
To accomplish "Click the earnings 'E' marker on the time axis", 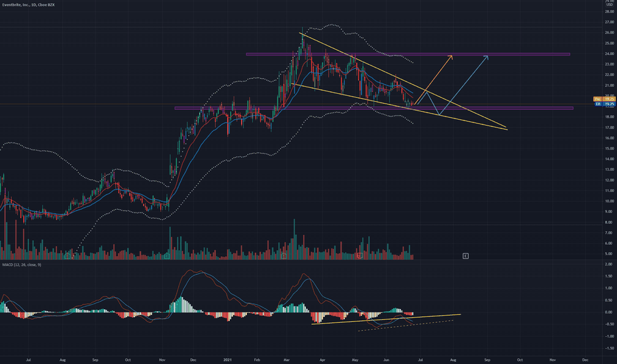I will [466, 255].
